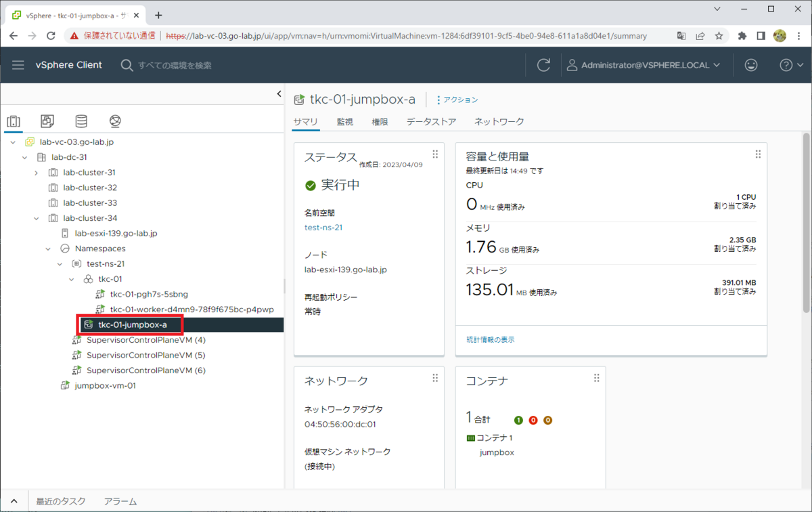This screenshot has height=512, width=812.
Task: Open the vSphere Client hamburger menu
Action: [18, 65]
